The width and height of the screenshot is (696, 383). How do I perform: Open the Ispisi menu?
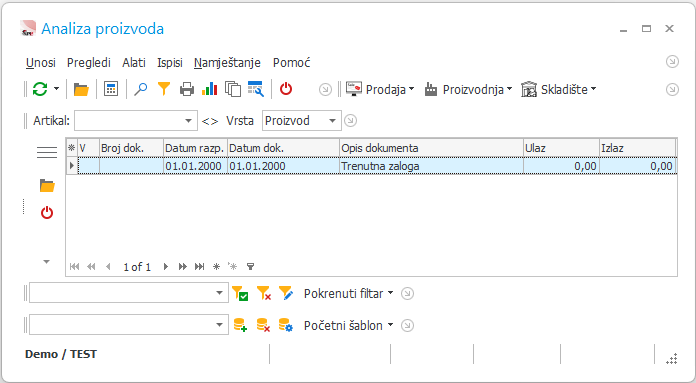point(170,63)
